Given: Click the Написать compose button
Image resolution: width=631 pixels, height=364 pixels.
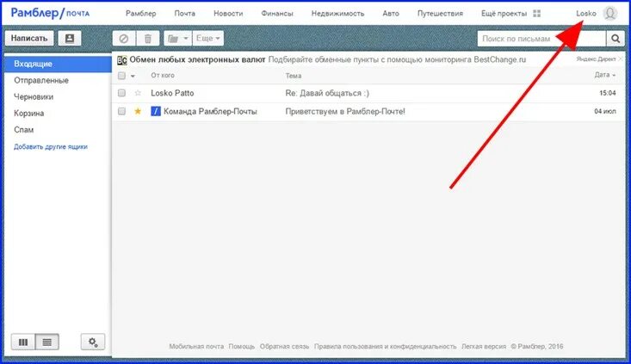Looking at the screenshot, I should pos(29,38).
